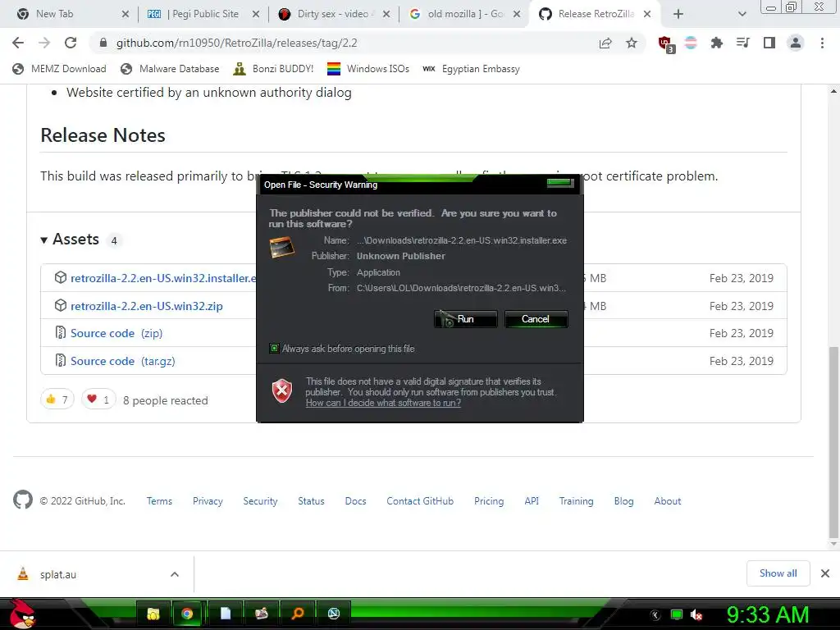Go forward in browser history
Screen dimensions: 840x630
[44, 43]
